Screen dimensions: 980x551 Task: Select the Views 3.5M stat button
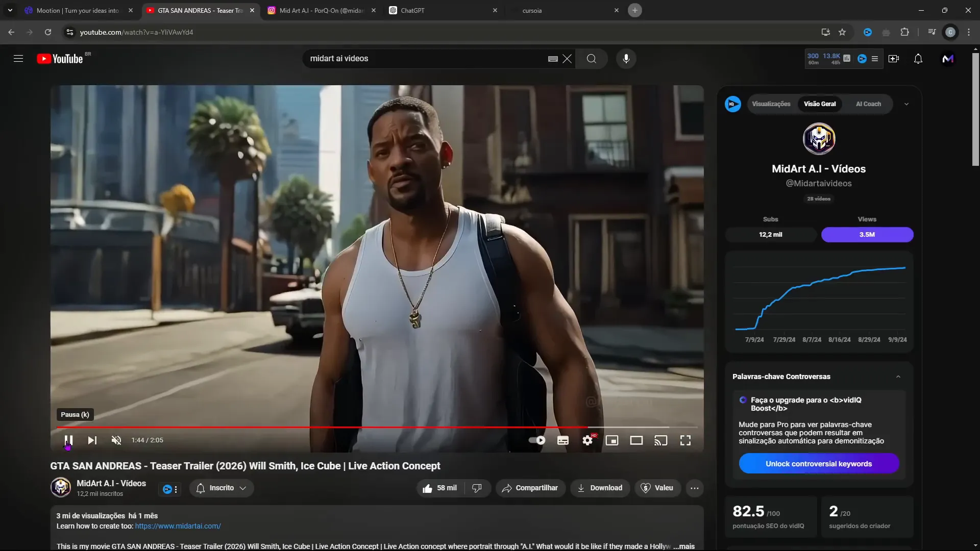[x=867, y=235]
